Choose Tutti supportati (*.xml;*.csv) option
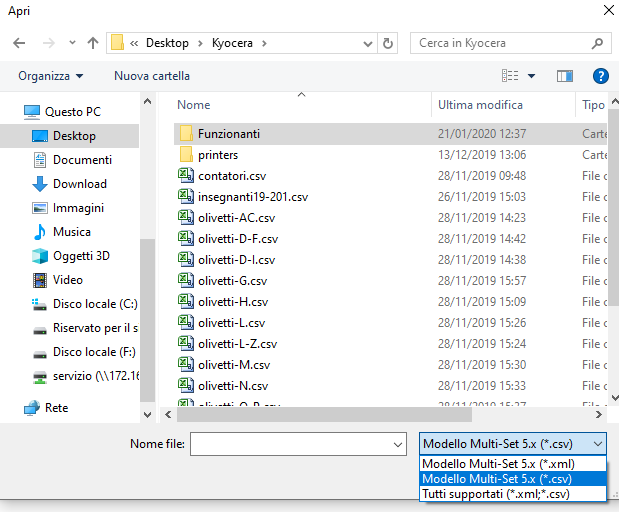 coord(512,494)
